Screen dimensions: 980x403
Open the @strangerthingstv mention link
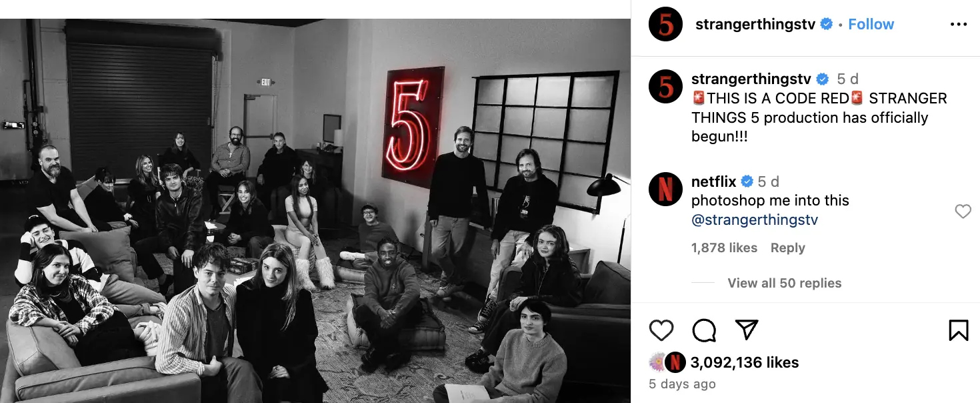[x=755, y=220]
